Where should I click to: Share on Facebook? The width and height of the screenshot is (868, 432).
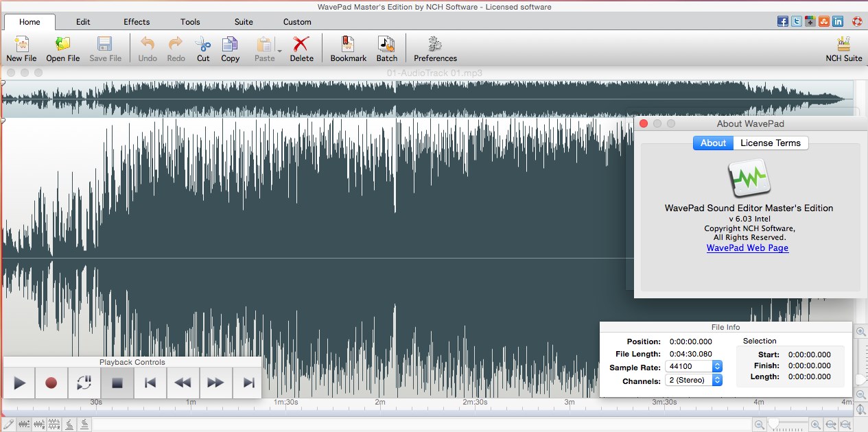coord(782,21)
